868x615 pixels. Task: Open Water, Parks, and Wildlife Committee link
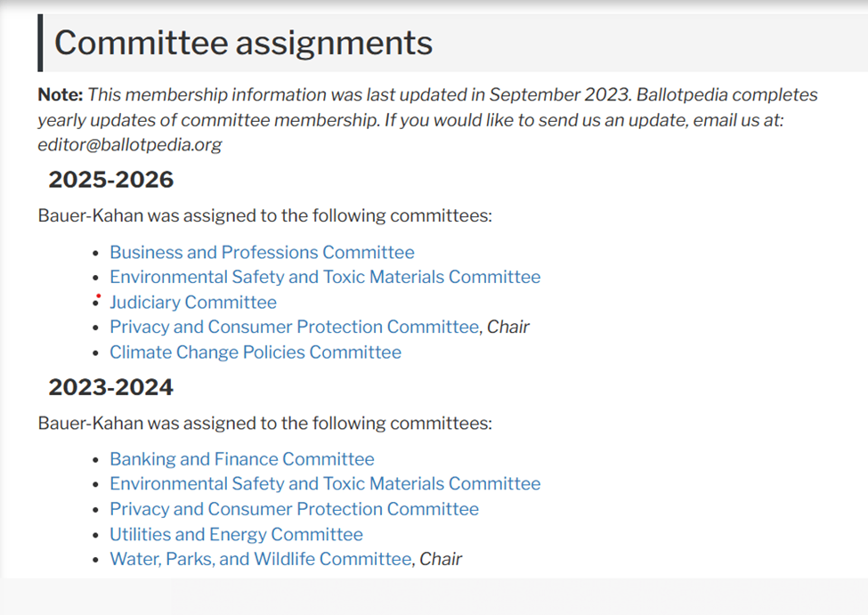click(261, 560)
